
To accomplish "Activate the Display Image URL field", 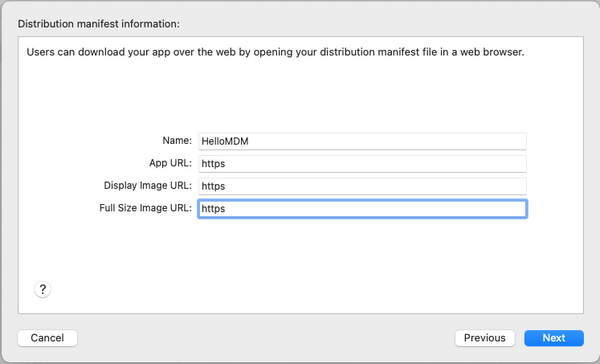I will (362, 186).
